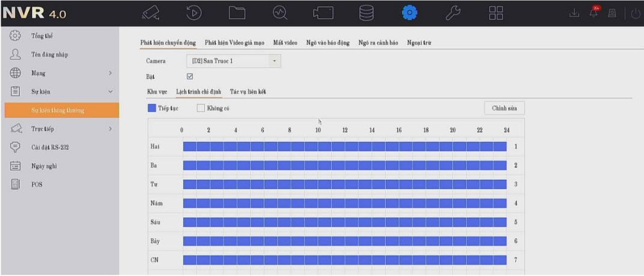Click the power shutdown icon
The width and height of the screenshot is (644, 276).
click(x=636, y=13)
